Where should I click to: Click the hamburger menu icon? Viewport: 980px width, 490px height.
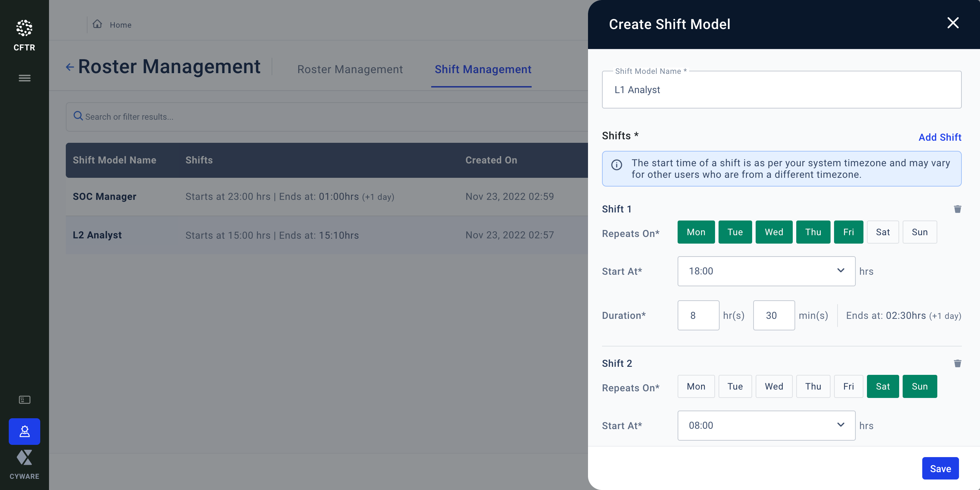point(24,77)
